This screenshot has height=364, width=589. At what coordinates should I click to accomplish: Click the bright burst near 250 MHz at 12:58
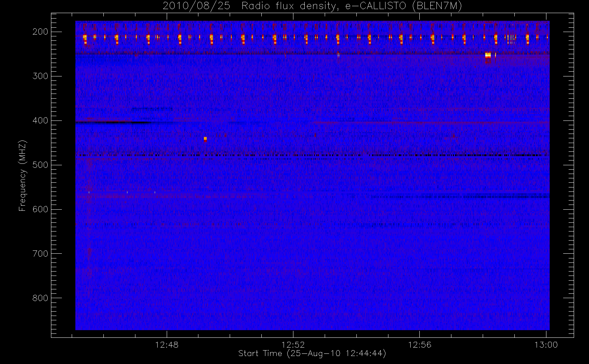pyautogui.click(x=488, y=55)
